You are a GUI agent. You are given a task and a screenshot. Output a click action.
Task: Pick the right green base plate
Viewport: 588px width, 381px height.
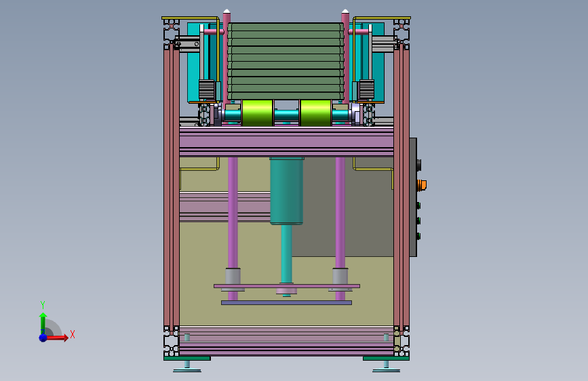[x=386, y=358]
